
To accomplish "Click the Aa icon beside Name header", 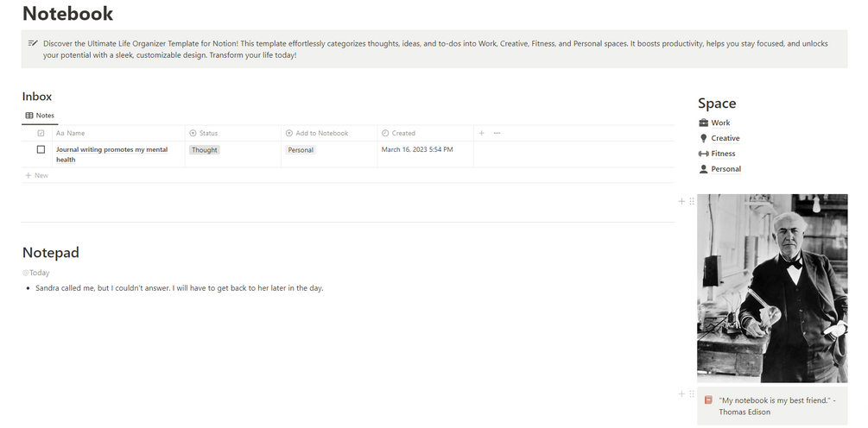I will click(60, 133).
